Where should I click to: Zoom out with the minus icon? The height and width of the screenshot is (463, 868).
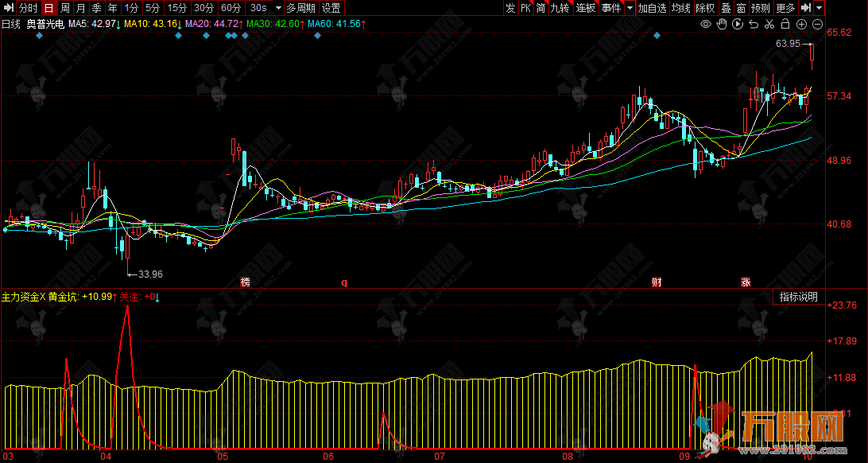[x=818, y=25]
